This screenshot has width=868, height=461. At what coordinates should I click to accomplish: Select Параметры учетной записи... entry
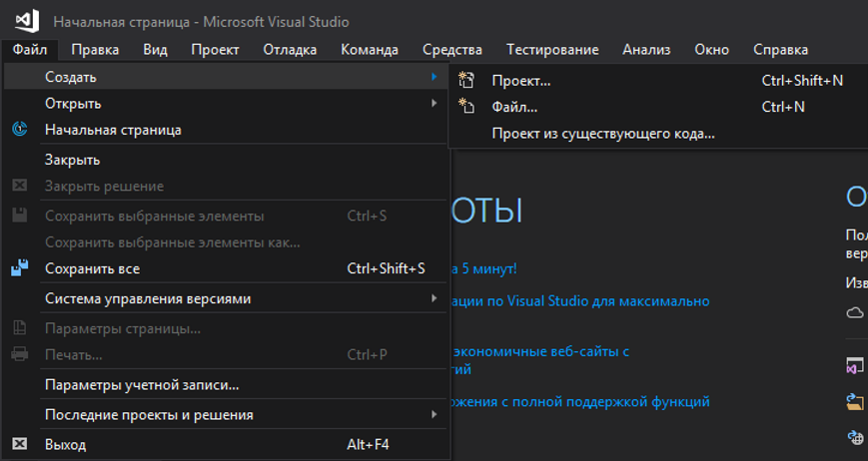pos(226,385)
